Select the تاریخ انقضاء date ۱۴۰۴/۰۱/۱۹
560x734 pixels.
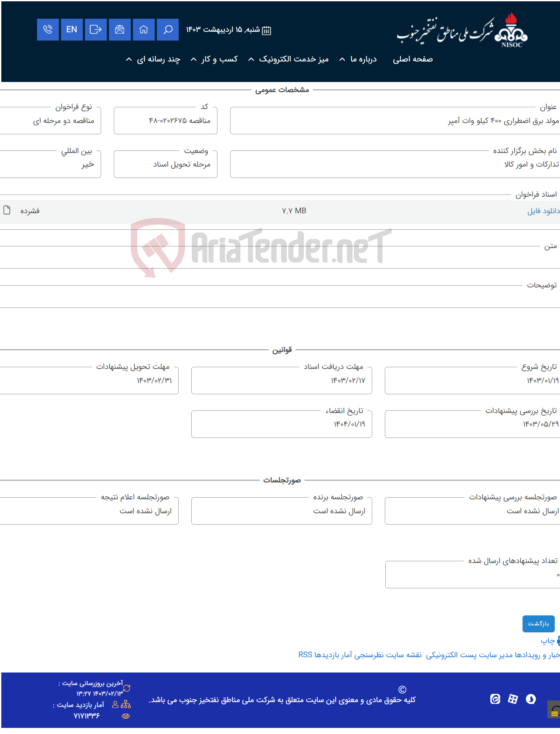point(350,424)
